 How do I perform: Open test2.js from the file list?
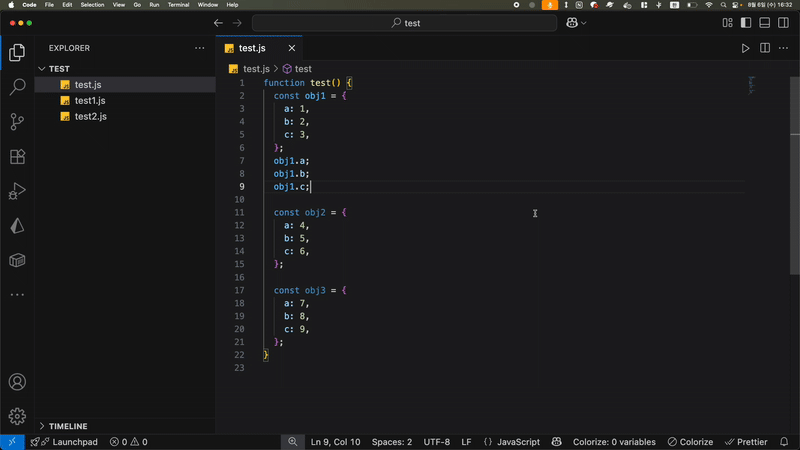coord(90,117)
